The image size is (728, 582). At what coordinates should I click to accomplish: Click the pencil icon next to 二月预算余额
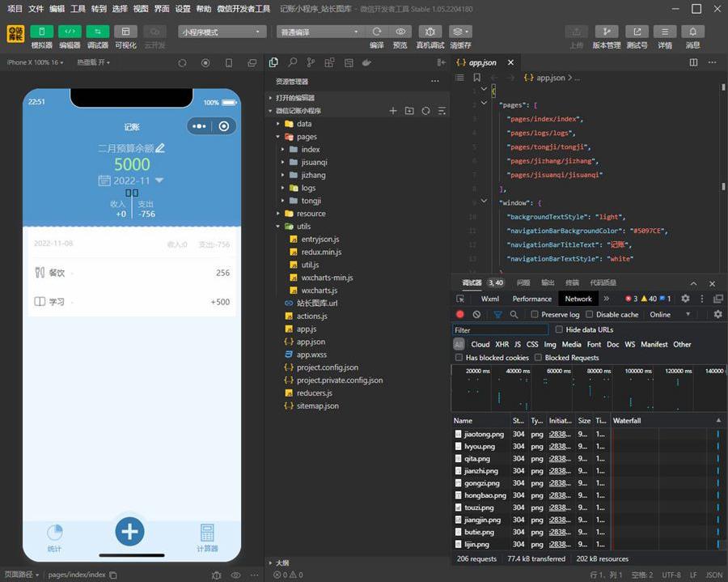coord(160,148)
